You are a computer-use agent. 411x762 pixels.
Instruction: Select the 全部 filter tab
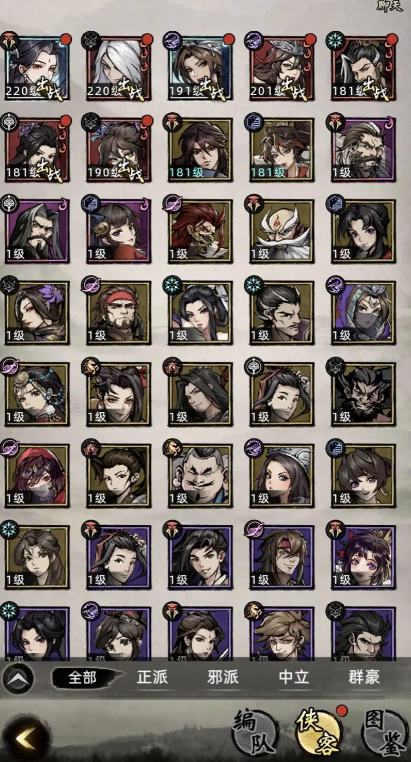[83, 677]
